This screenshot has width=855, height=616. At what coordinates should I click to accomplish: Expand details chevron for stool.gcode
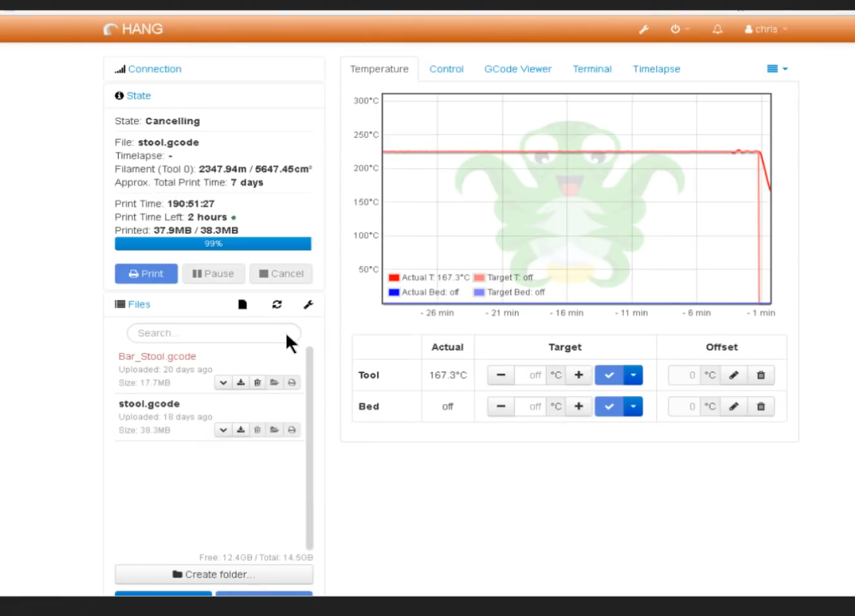pos(223,430)
